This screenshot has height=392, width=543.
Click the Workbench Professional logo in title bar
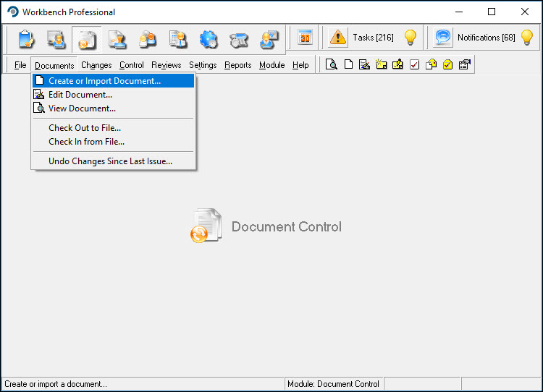tap(12, 12)
